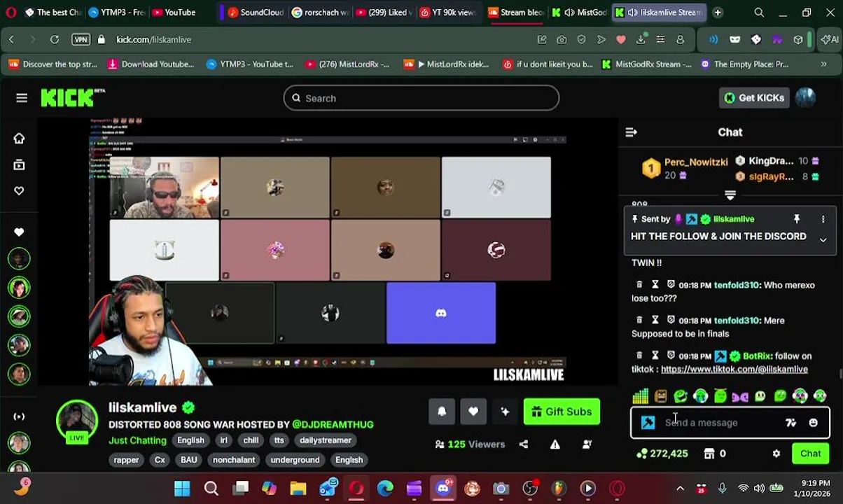Open chat settings gear icon
The image size is (843, 504).
click(776, 454)
